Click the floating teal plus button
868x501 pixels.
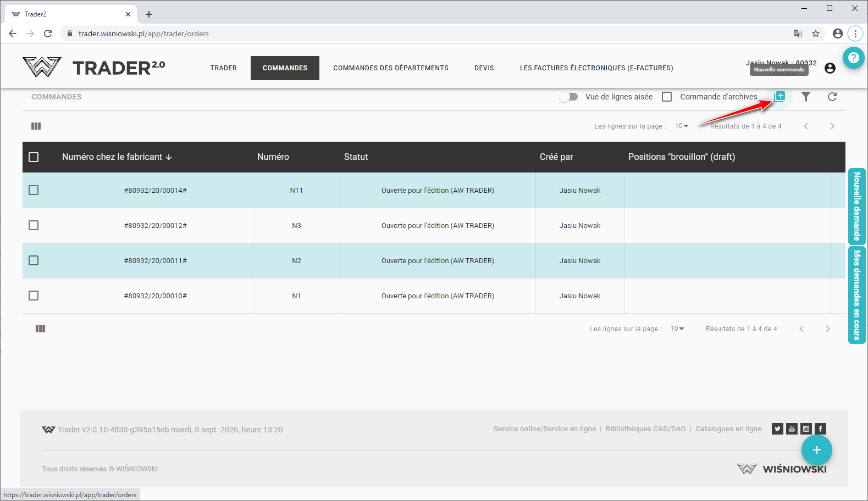pyautogui.click(x=816, y=450)
